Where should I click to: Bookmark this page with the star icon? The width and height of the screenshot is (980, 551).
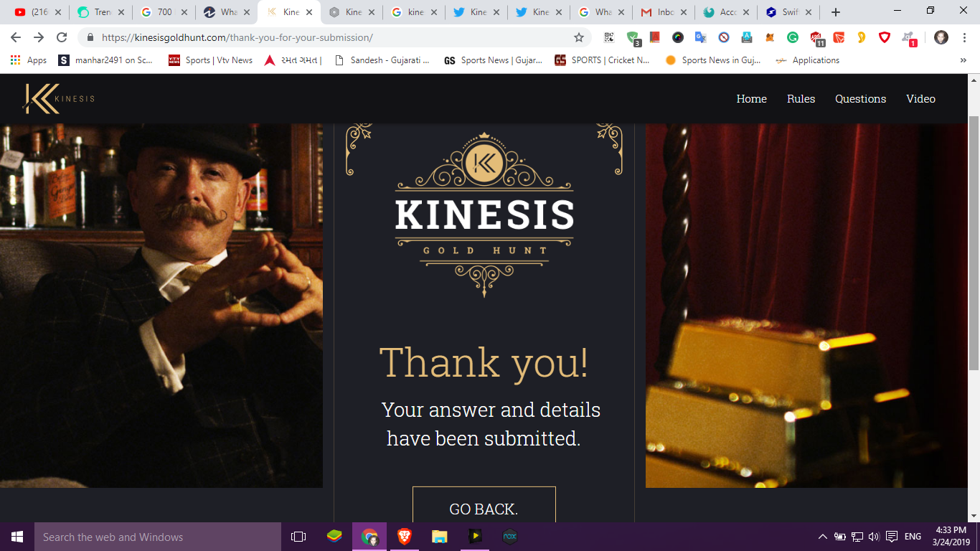[578, 37]
